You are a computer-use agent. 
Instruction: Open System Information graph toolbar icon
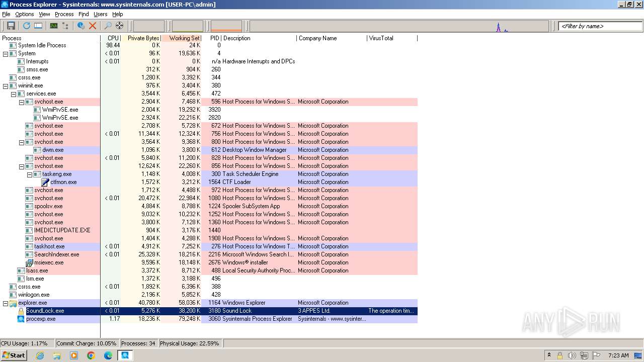pyautogui.click(x=53, y=26)
